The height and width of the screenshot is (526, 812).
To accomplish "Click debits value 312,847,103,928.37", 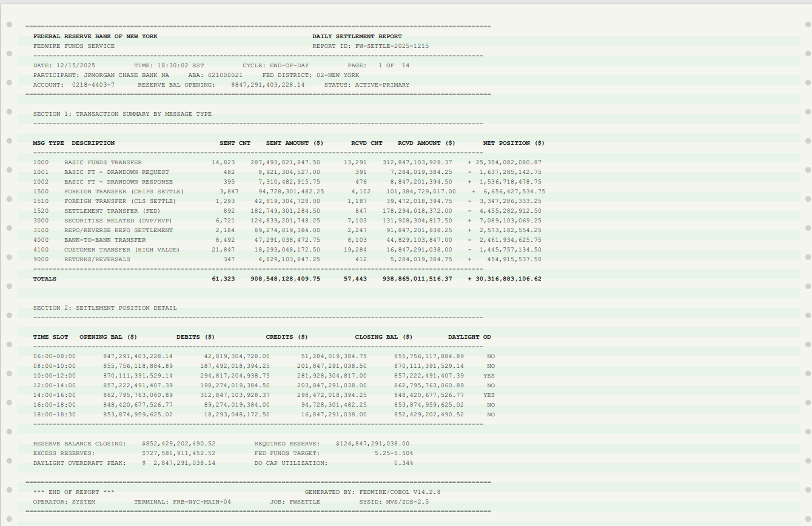I will [x=235, y=395].
